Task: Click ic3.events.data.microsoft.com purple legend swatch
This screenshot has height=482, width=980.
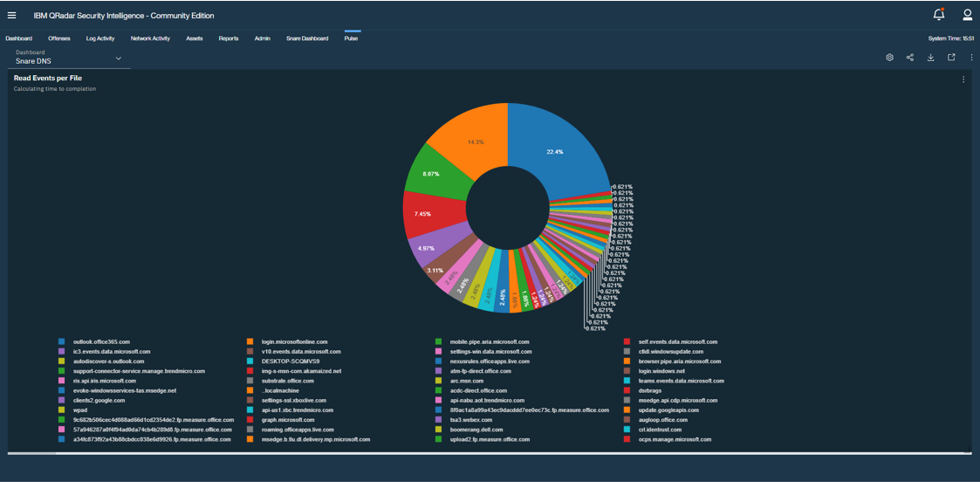Action: (61, 352)
